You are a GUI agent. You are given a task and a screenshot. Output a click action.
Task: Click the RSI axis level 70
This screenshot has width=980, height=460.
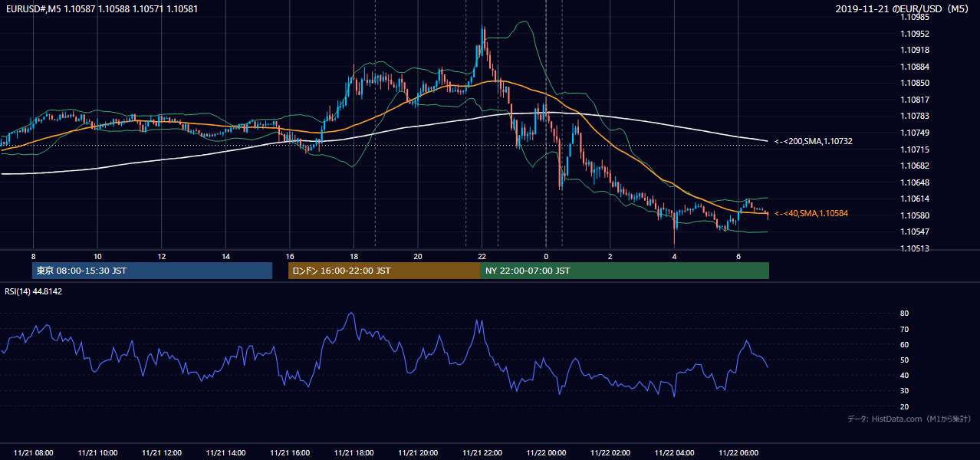click(904, 329)
